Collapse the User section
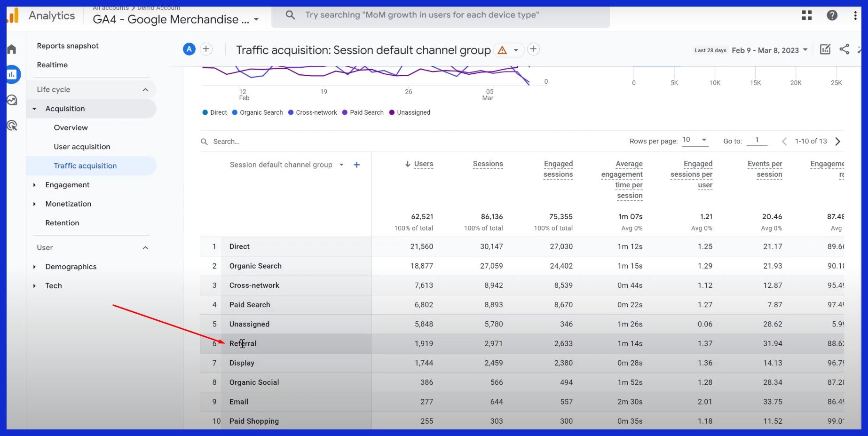Image resolution: width=868 pixels, height=436 pixels. point(145,247)
